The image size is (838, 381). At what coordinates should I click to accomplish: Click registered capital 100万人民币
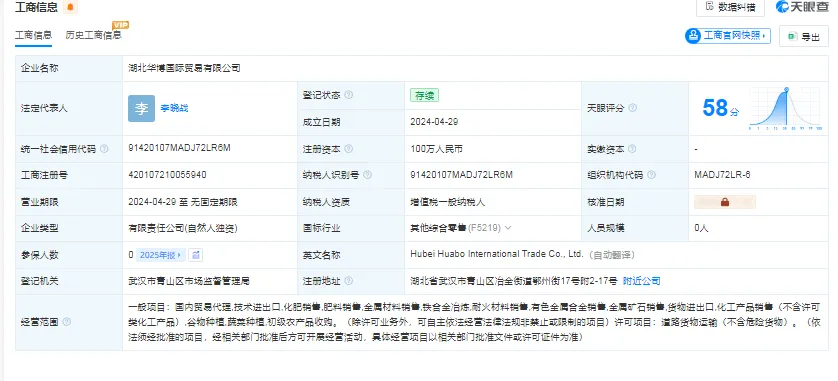point(436,149)
